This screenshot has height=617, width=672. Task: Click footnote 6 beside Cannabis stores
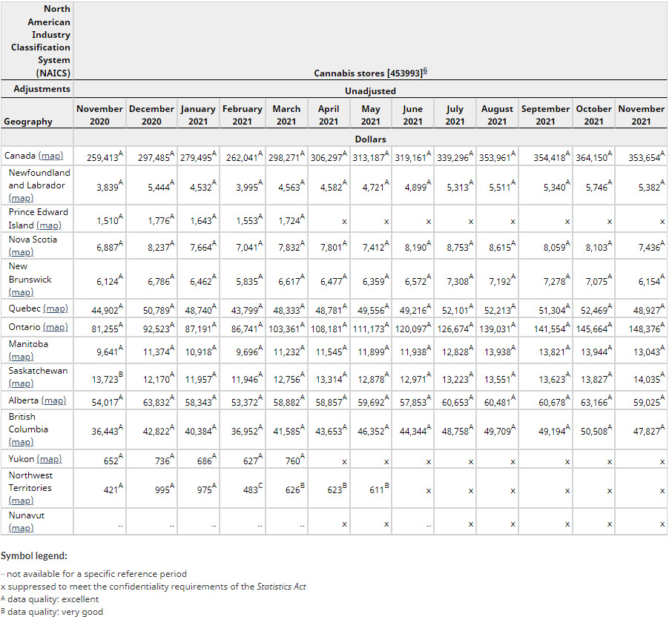(x=425, y=72)
